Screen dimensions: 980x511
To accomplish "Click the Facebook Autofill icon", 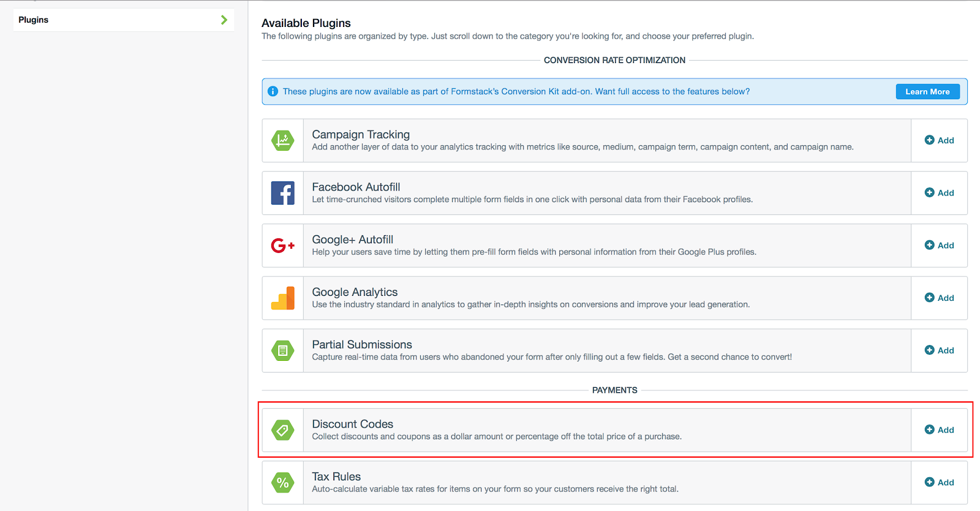I will click(x=282, y=193).
